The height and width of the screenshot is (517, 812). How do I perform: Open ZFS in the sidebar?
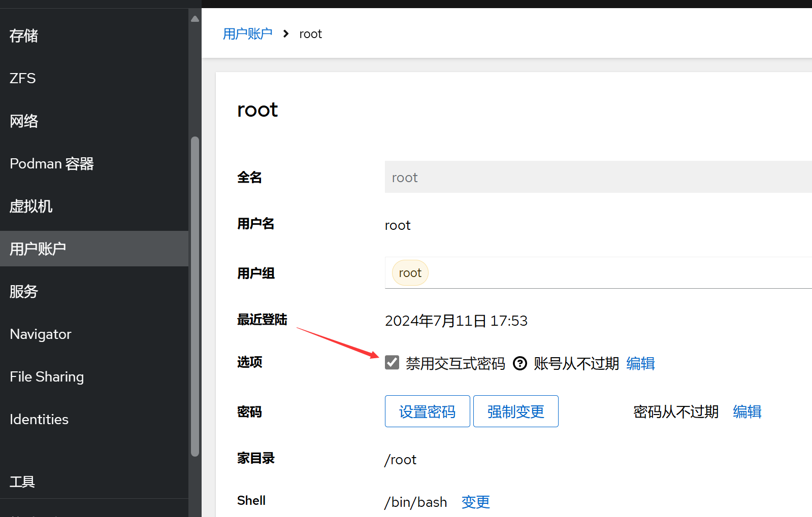coord(23,79)
